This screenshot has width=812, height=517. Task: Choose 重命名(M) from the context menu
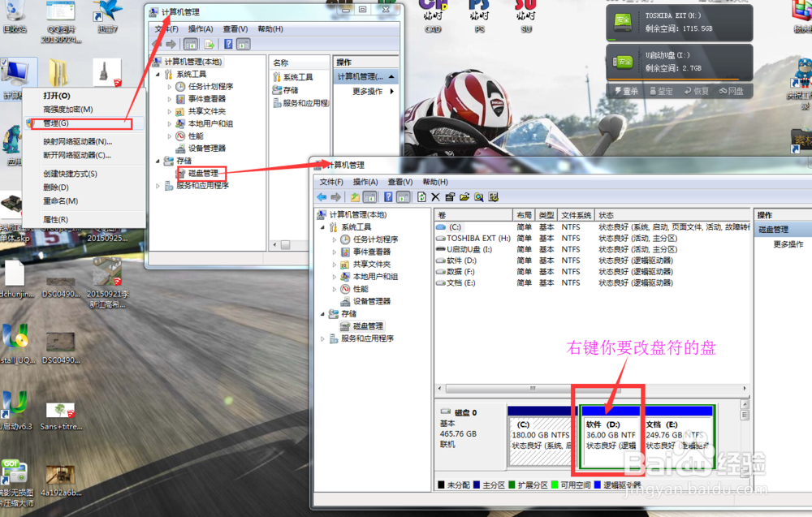[84, 200]
